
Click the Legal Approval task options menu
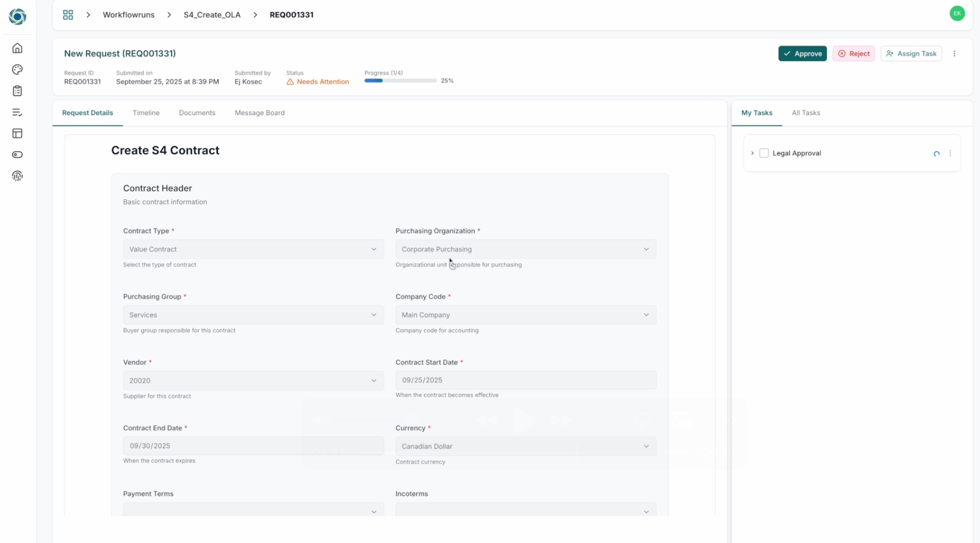950,153
